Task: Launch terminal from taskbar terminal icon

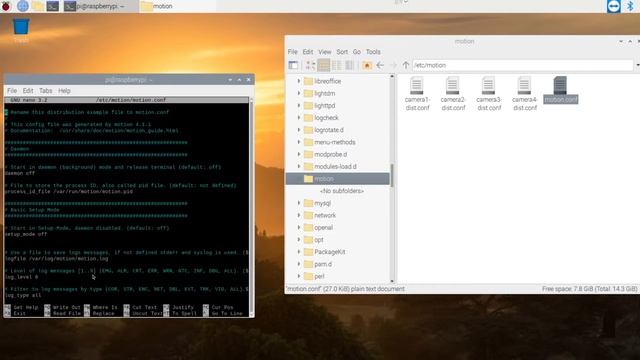Action: 53,6
